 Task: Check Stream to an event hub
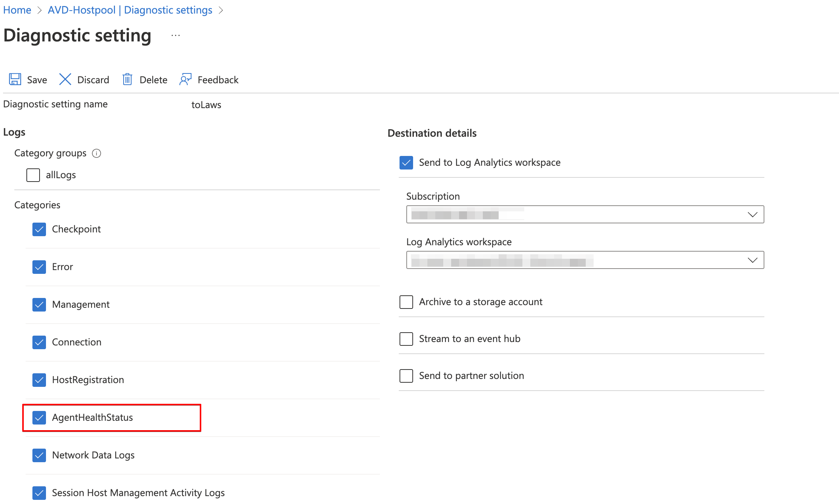pyautogui.click(x=406, y=339)
